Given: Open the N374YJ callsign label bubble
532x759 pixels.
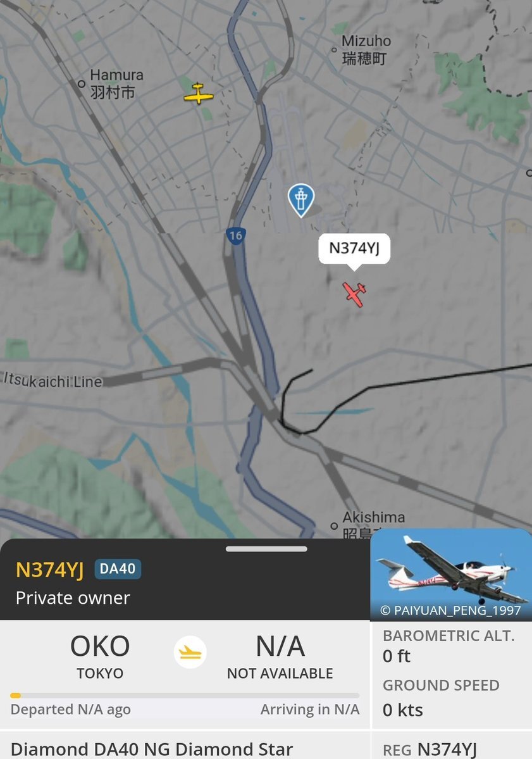Looking at the screenshot, I should click(354, 249).
